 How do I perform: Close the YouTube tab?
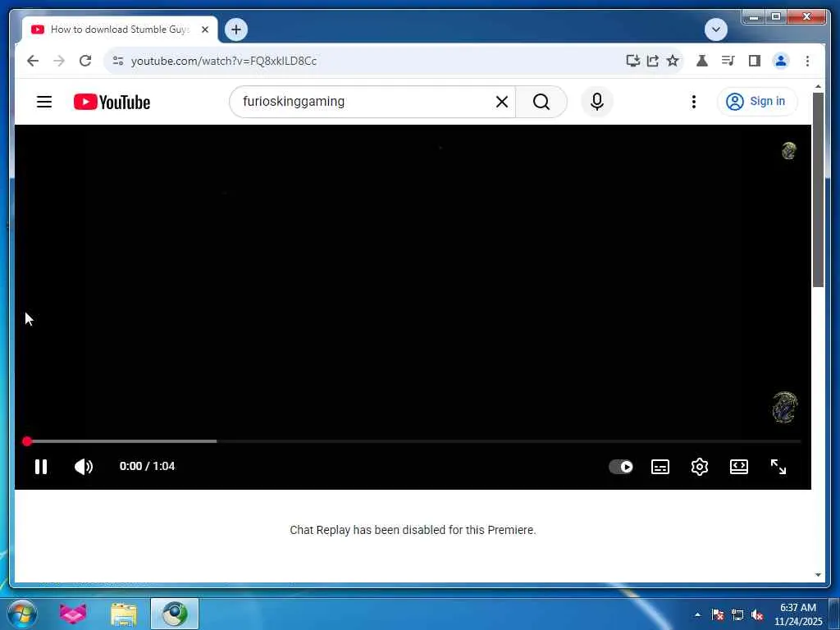pos(205,30)
